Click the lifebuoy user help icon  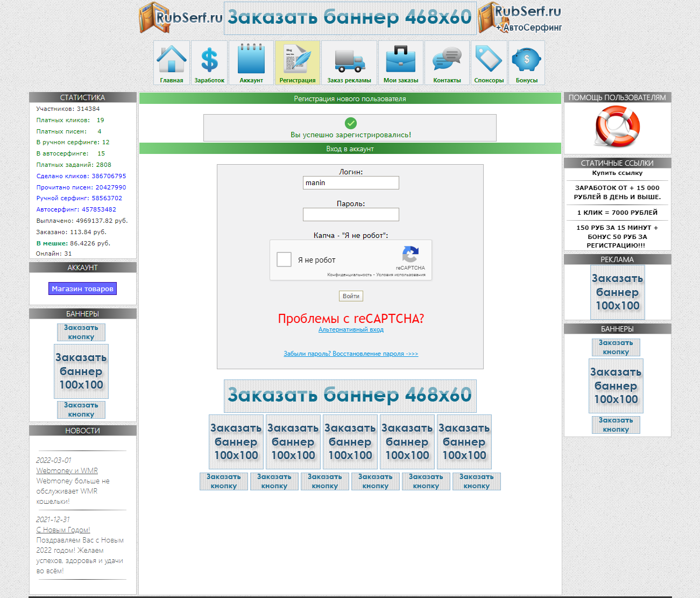617,127
